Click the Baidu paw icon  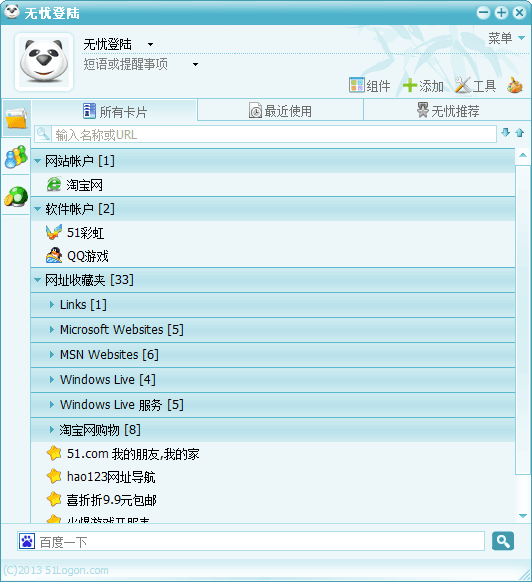(x=27, y=542)
